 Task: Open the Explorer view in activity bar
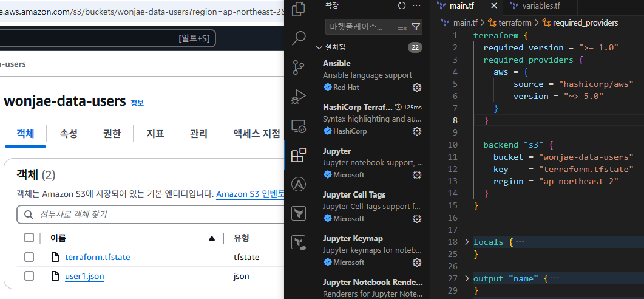(x=298, y=9)
